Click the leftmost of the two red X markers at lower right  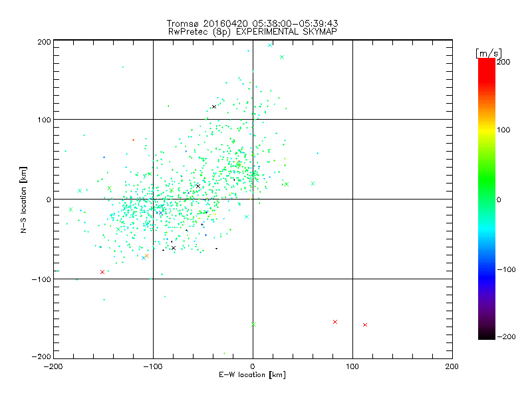tap(335, 322)
